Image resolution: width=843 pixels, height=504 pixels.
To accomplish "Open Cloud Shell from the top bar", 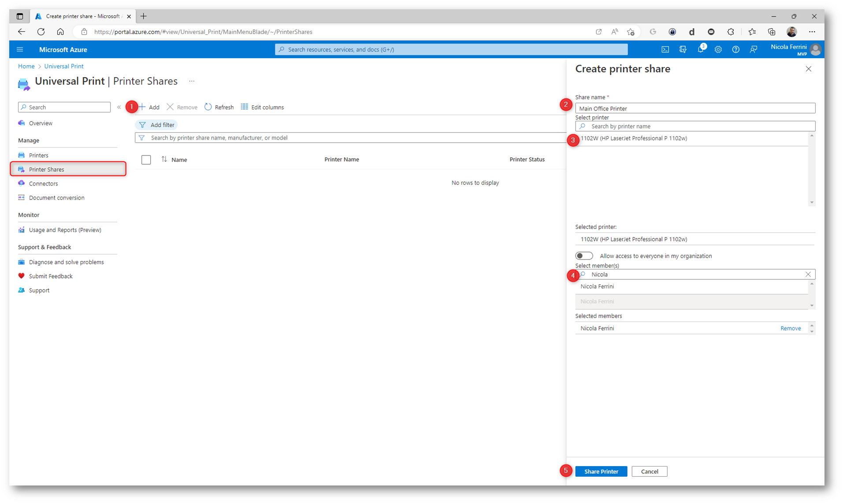I will (x=665, y=49).
